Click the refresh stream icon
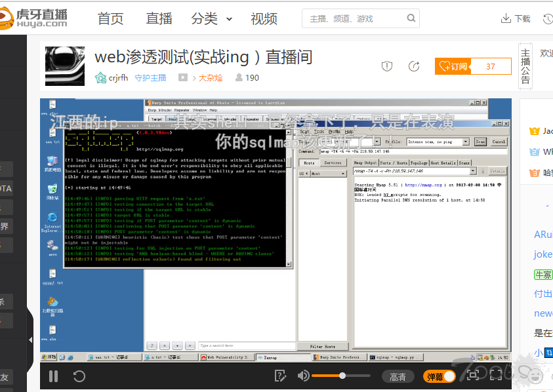553x392 pixels. click(x=79, y=376)
